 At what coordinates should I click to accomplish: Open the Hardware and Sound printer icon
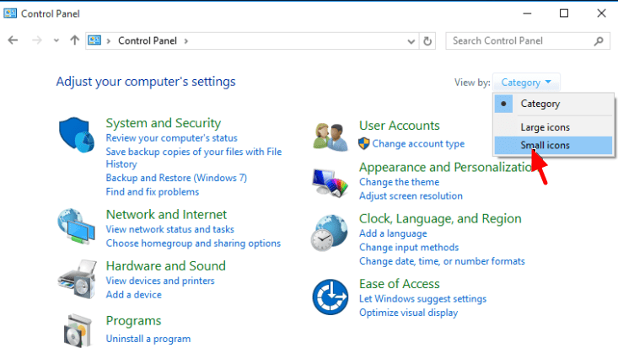pos(78,279)
